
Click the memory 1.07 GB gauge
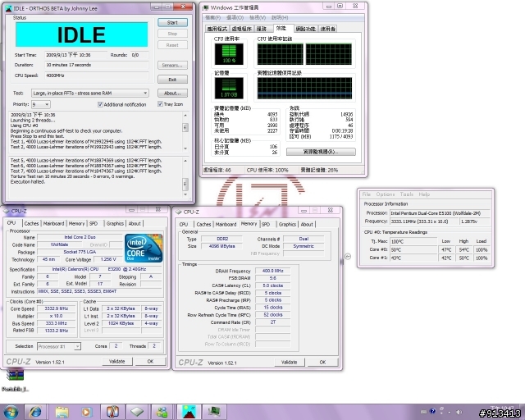[229, 88]
